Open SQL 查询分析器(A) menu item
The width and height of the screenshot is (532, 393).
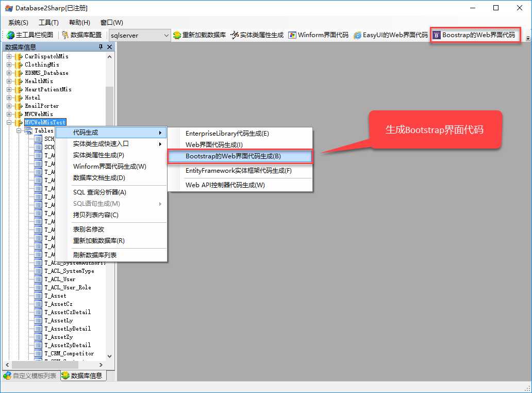(111, 192)
